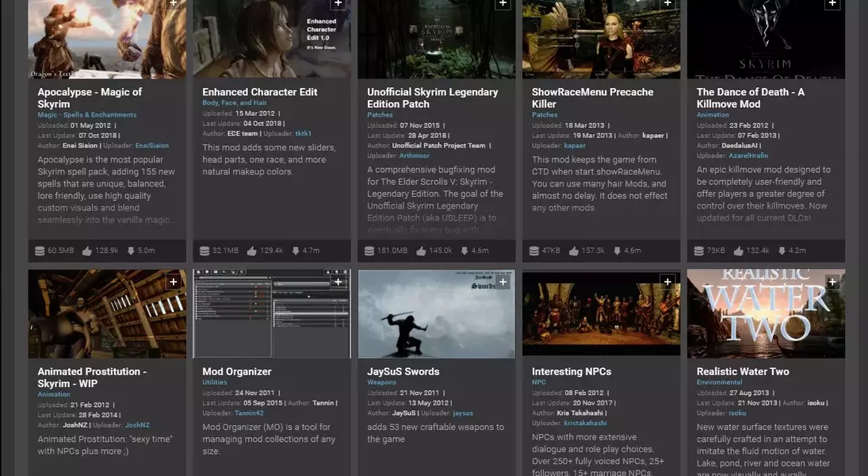The image size is (868, 476).
Task: Click plus icon on Interesting NPCs thumbnail
Action: pyautogui.click(x=667, y=282)
